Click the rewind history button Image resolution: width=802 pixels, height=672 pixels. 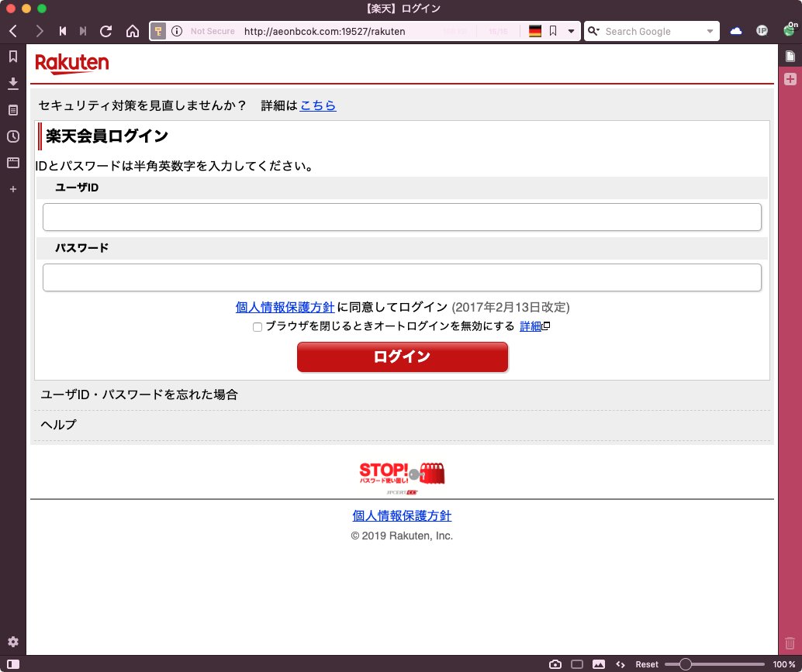coord(62,31)
